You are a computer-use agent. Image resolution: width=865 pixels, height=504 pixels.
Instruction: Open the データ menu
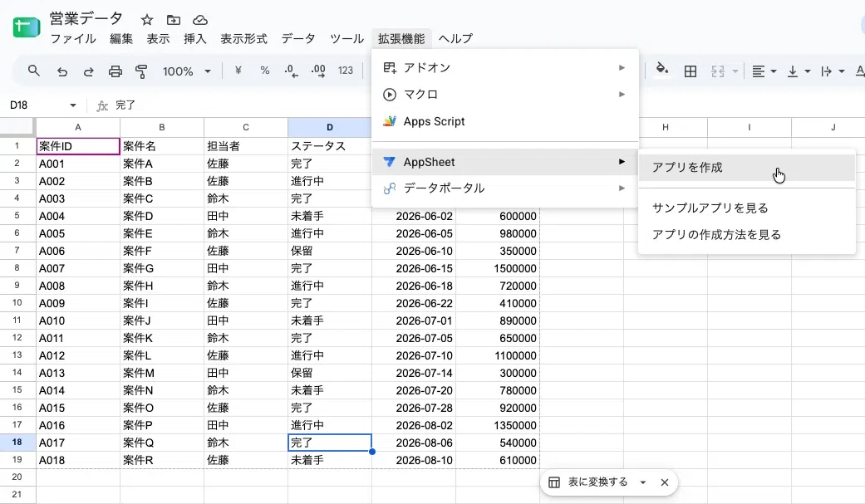click(298, 38)
